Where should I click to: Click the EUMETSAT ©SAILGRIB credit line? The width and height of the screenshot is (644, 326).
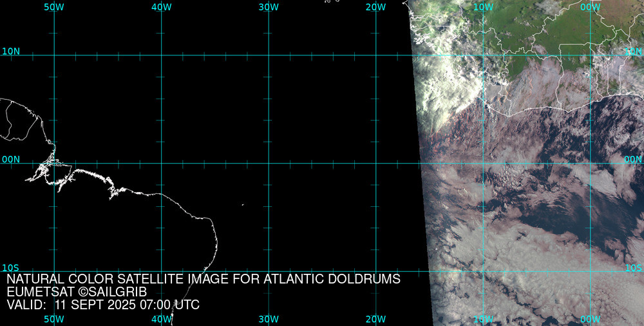[77, 292]
